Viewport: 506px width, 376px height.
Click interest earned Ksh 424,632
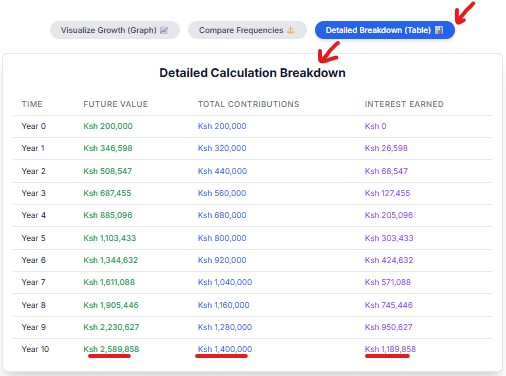coord(389,260)
